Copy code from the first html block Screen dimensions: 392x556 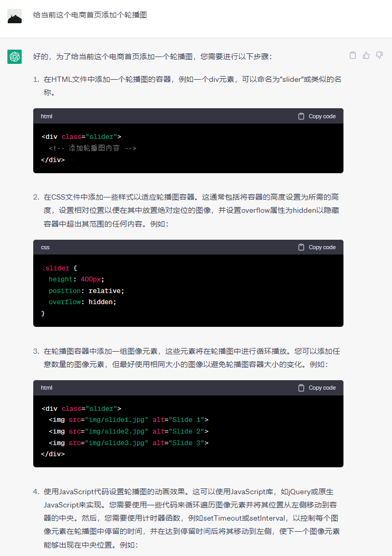(317, 116)
